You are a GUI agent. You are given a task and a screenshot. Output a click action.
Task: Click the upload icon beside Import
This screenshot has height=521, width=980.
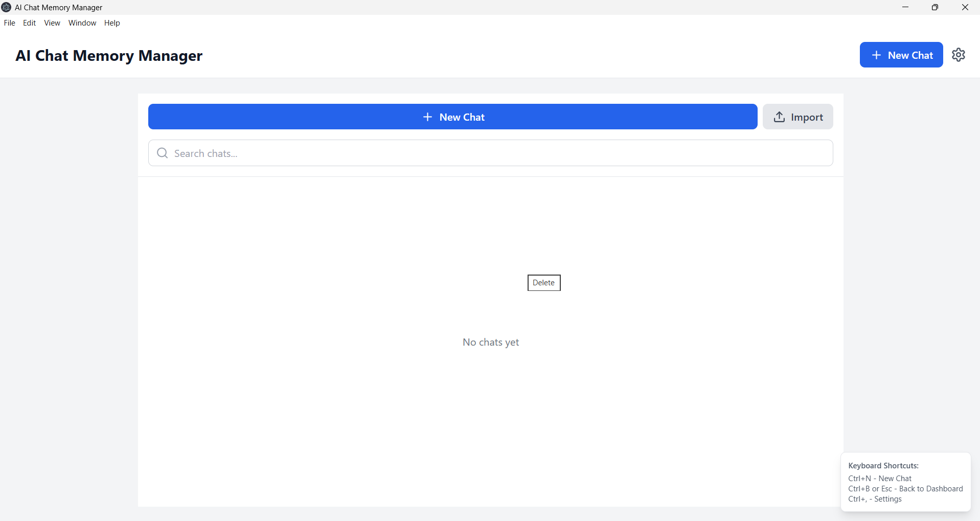(x=779, y=117)
